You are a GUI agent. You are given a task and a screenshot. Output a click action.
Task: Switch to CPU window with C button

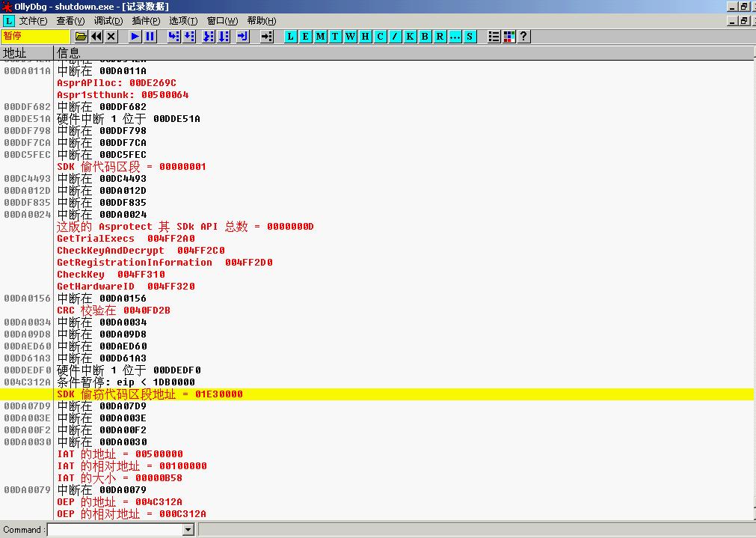coord(380,37)
